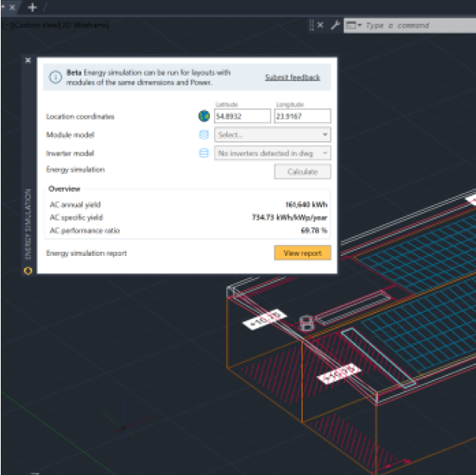The width and height of the screenshot is (476, 475).
Task: Click the info icon in the Beta banner
Action: [x=55, y=77]
